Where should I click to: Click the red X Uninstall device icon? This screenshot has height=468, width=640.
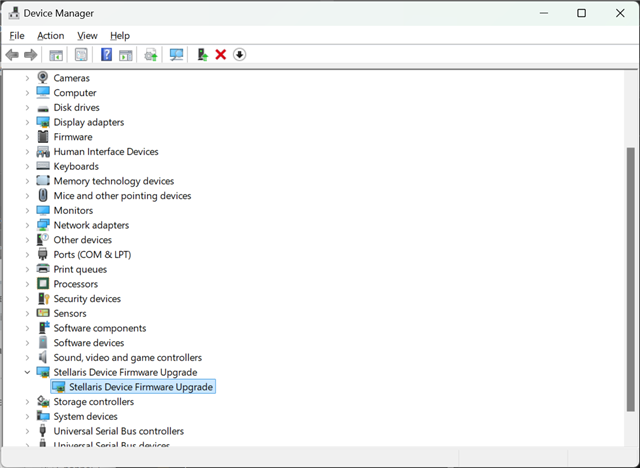221,55
